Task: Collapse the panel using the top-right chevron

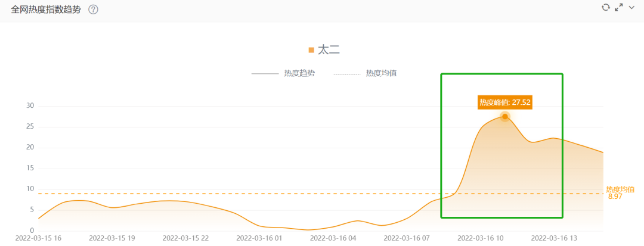Action: [x=631, y=7]
